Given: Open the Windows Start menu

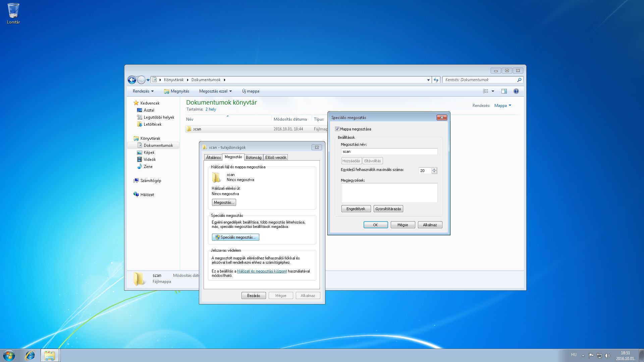Looking at the screenshot, I should pos(9,356).
